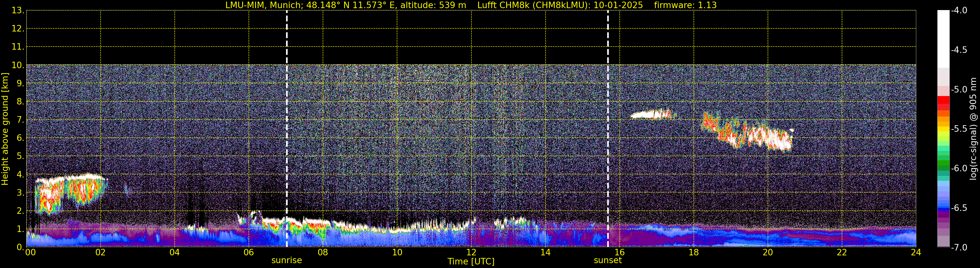Click the dashed sunrise marker line
Image resolution: width=980 pixels, height=268 pixels.
click(x=287, y=129)
